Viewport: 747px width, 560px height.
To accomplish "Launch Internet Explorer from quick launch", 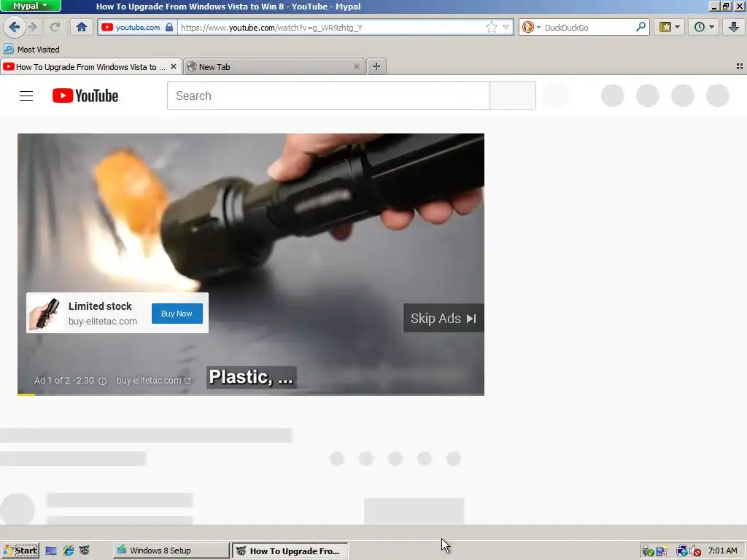I will [x=68, y=551].
